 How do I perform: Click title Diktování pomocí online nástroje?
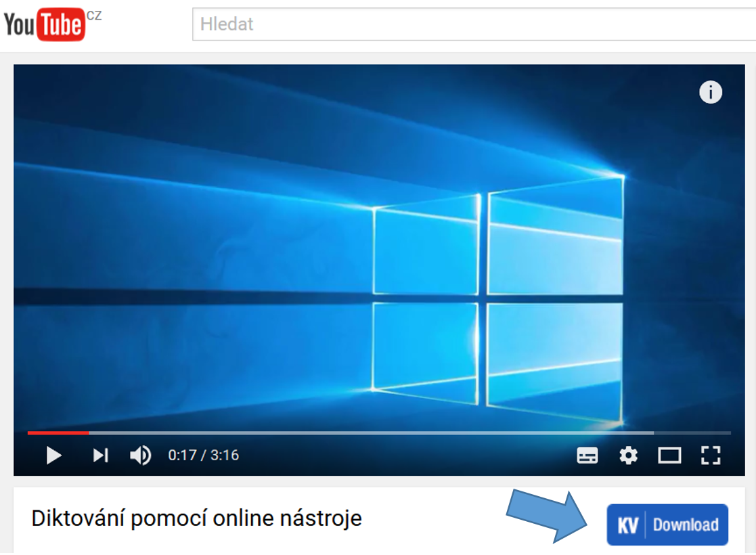tap(197, 518)
